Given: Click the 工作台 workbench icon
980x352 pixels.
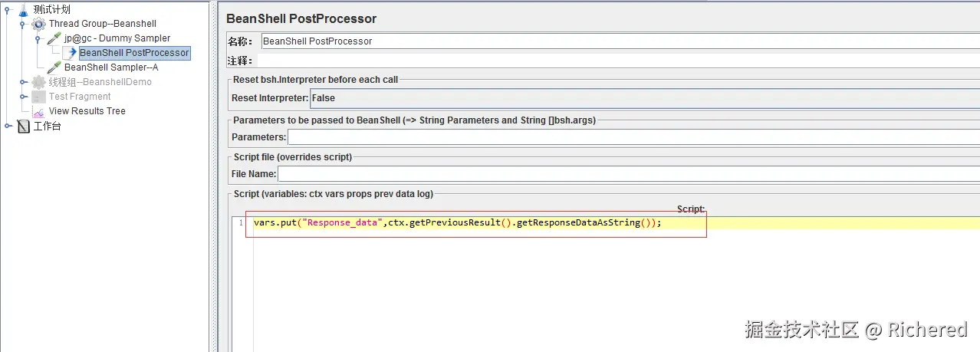Looking at the screenshot, I should (23, 126).
